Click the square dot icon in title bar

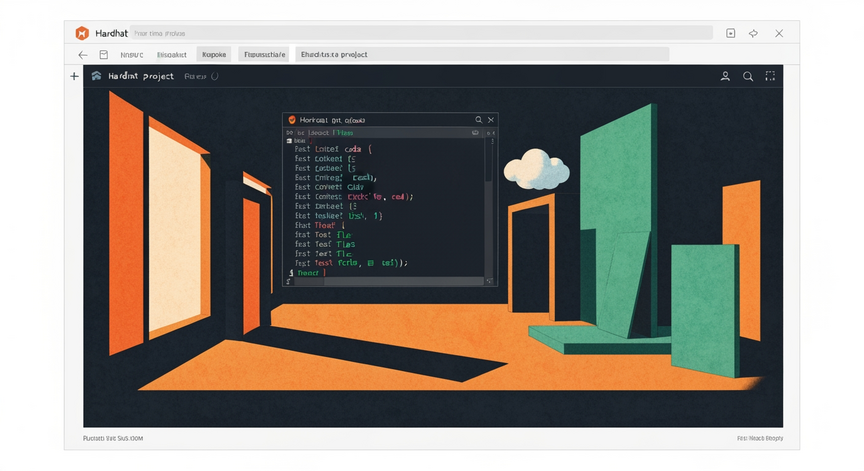(731, 33)
